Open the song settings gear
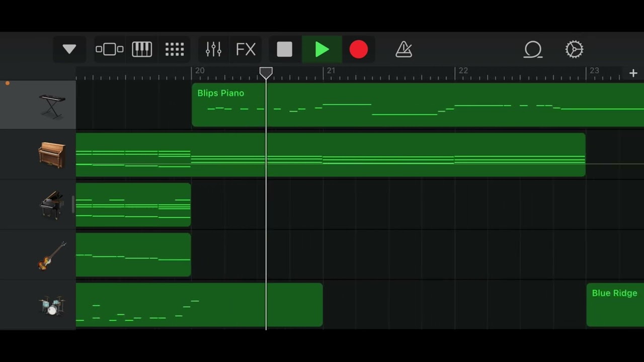The height and width of the screenshot is (362, 644). pyautogui.click(x=574, y=49)
